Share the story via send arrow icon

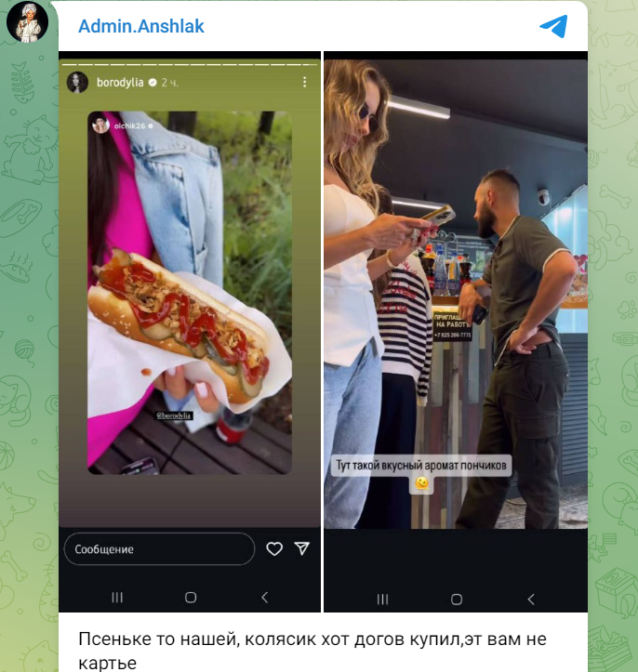coord(302,548)
